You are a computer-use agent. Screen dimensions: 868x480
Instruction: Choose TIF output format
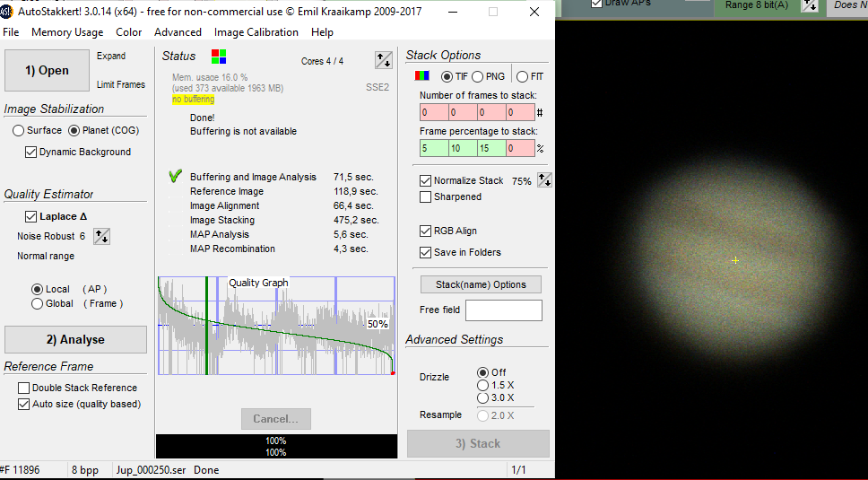tap(447, 76)
